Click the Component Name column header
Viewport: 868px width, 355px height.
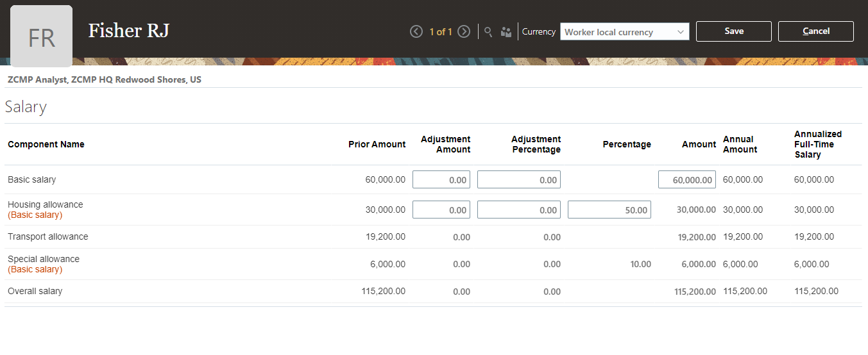[46, 145]
